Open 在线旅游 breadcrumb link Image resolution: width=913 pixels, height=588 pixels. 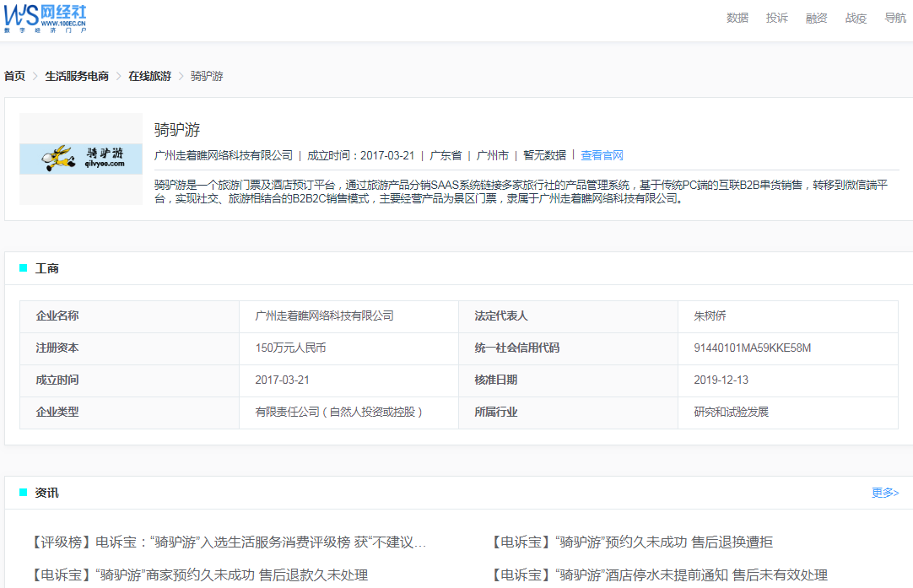coord(149,76)
